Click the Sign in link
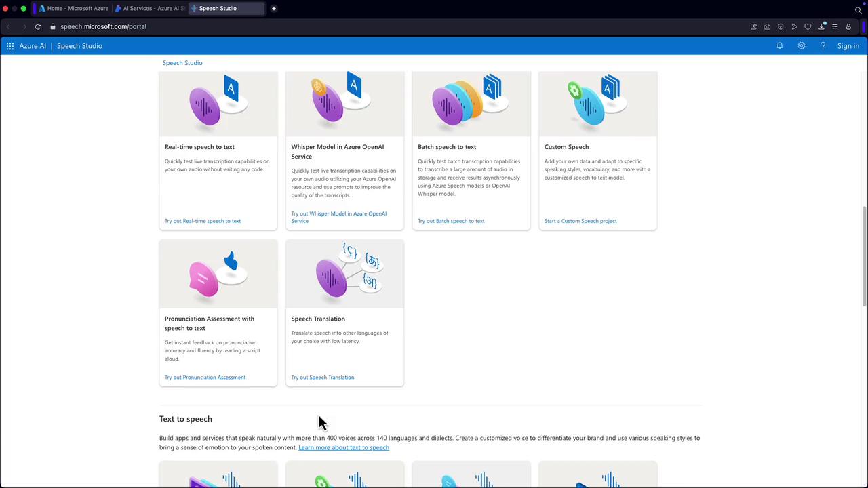This screenshot has height=488, width=868. tap(848, 46)
